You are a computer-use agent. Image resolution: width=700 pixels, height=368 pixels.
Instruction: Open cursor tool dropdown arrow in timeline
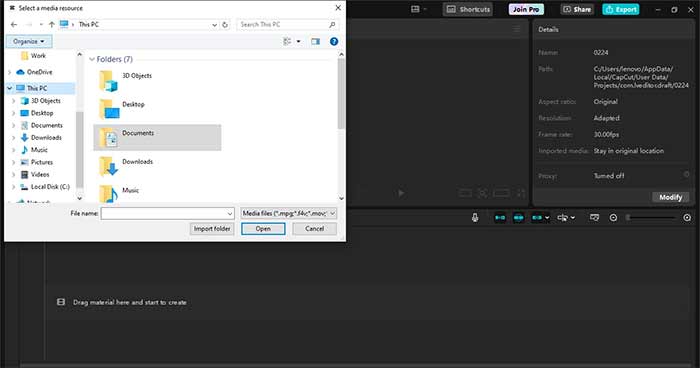573,218
